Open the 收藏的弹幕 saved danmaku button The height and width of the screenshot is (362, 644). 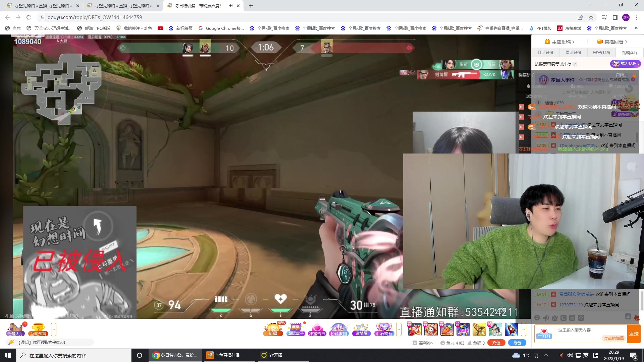coord(614,339)
